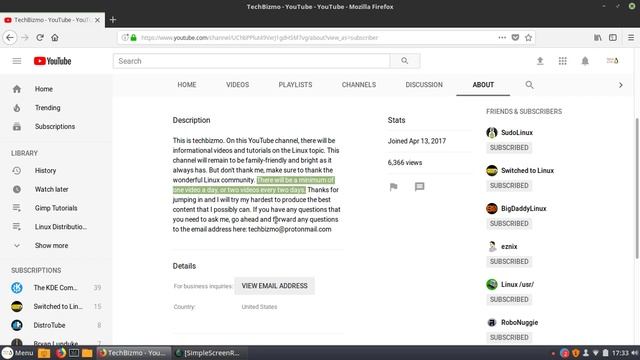Open The KDE Com... subscription

pos(56,288)
